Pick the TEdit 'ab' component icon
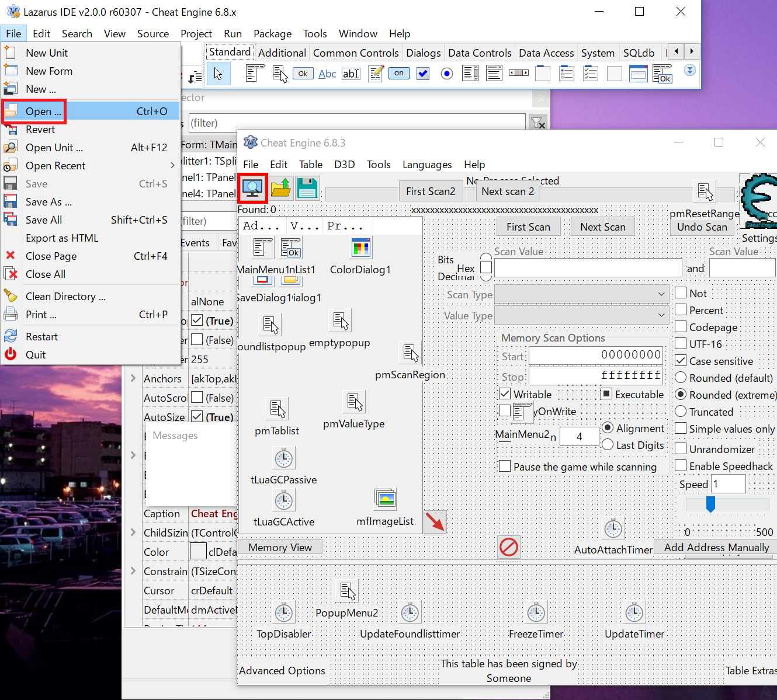Image resolution: width=777 pixels, height=700 pixels. (x=351, y=74)
